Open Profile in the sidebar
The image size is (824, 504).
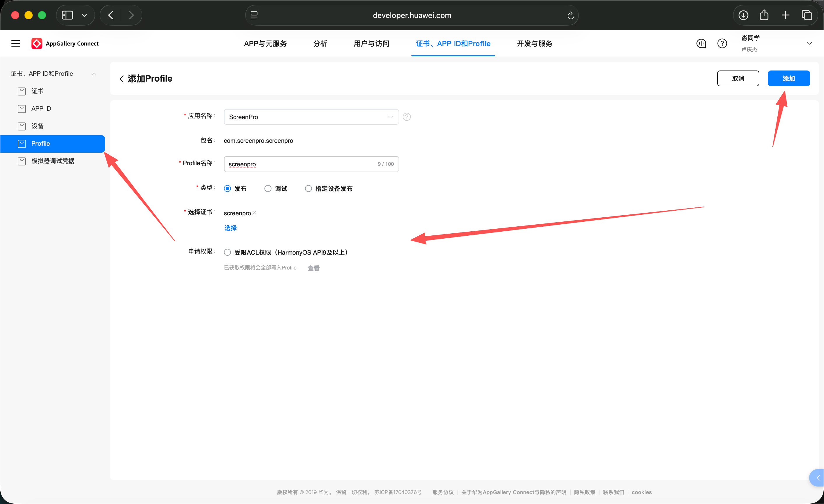point(52,144)
